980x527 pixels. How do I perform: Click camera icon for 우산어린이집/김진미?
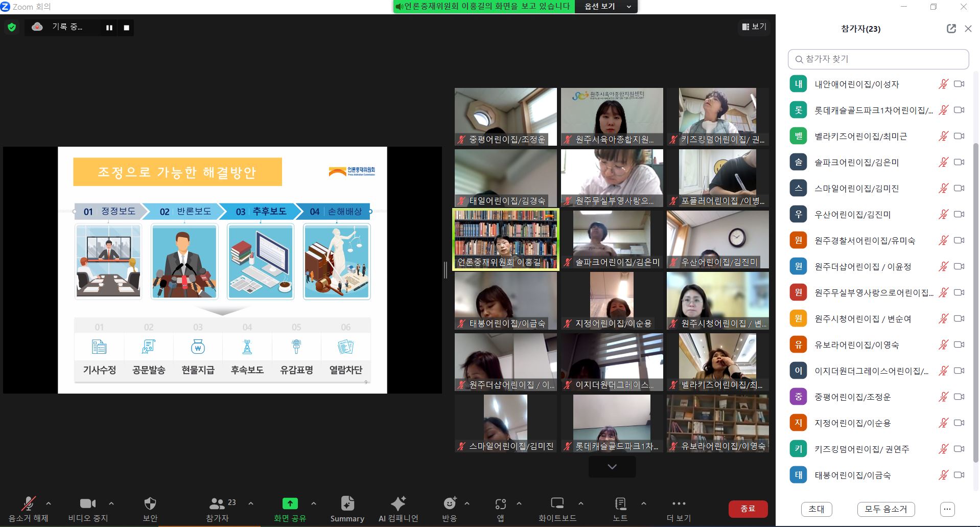(x=959, y=214)
